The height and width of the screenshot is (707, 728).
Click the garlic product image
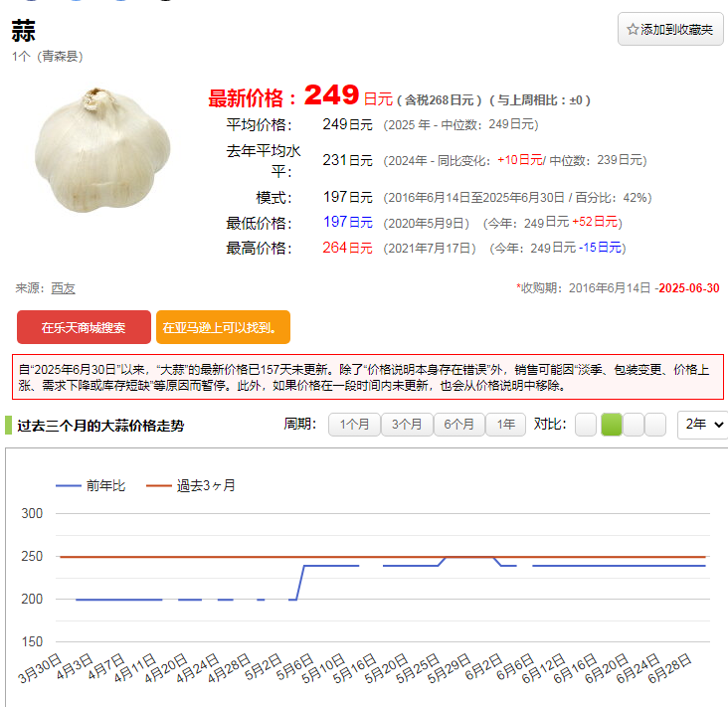102,150
